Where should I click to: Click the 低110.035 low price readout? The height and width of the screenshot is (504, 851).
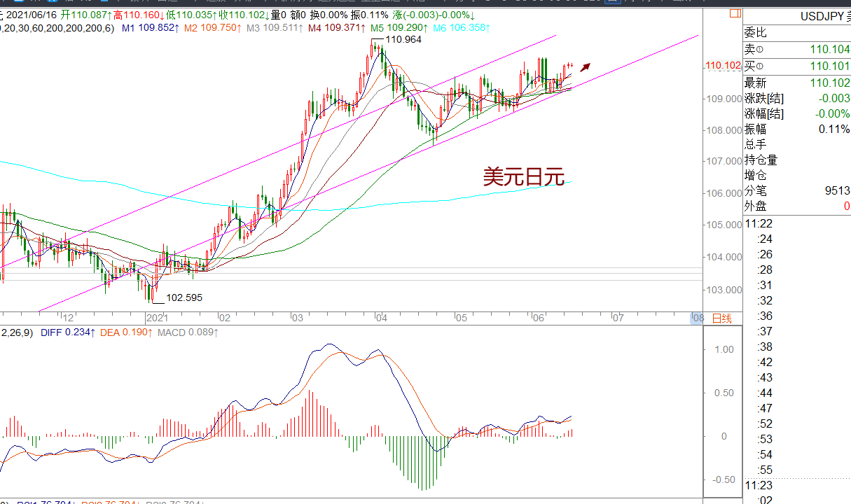tap(191, 15)
